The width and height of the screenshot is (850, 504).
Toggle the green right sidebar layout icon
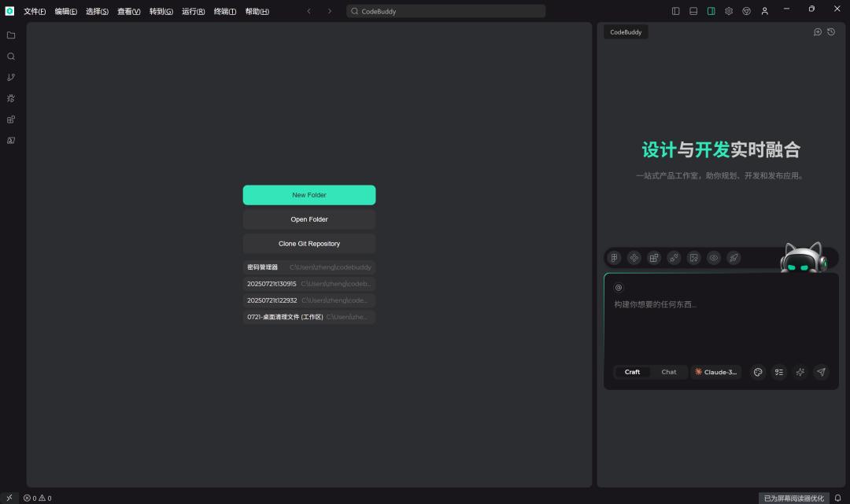click(x=711, y=11)
